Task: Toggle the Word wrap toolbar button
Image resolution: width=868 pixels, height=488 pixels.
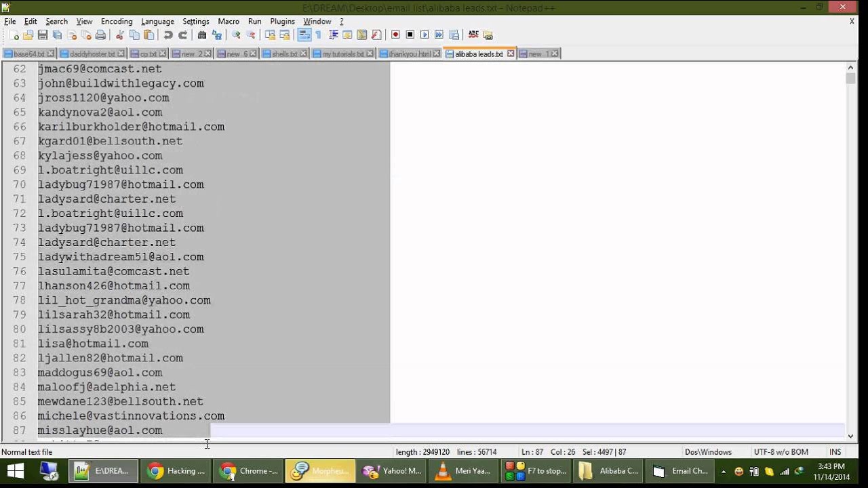Action: 304,35
